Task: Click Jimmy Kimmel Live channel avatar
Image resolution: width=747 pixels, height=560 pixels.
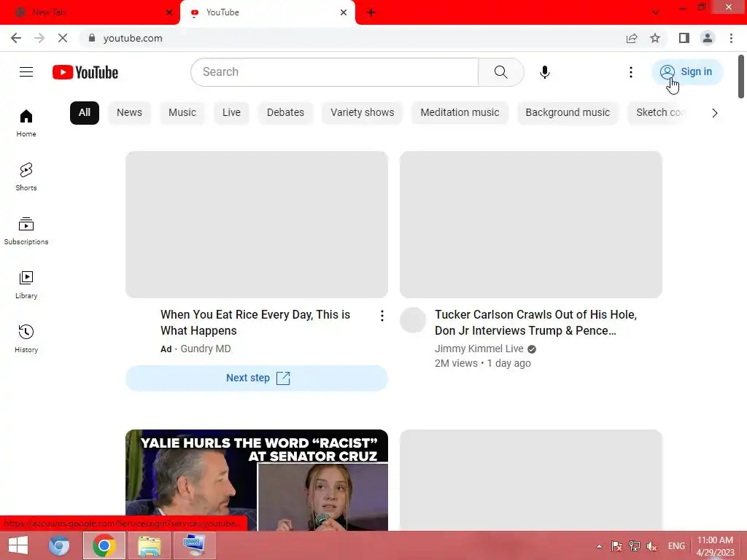Action: pyautogui.click(x=413, y=320)
